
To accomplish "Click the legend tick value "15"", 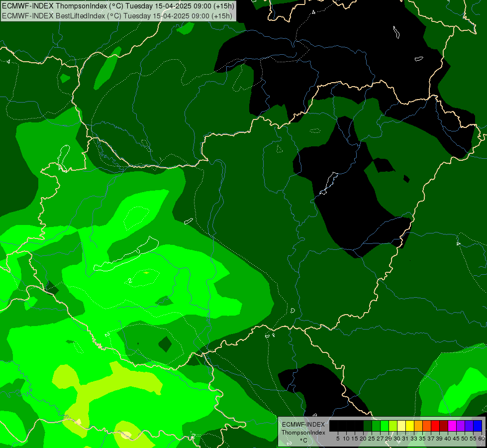I will coord(355,439).
